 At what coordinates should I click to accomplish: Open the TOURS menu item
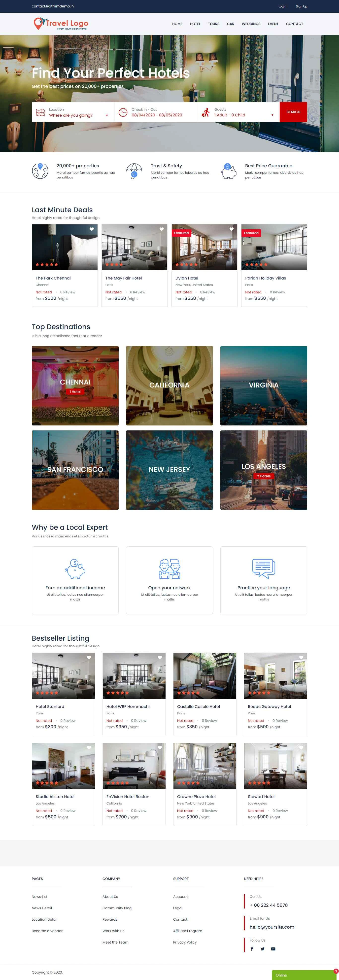[213, 24]
